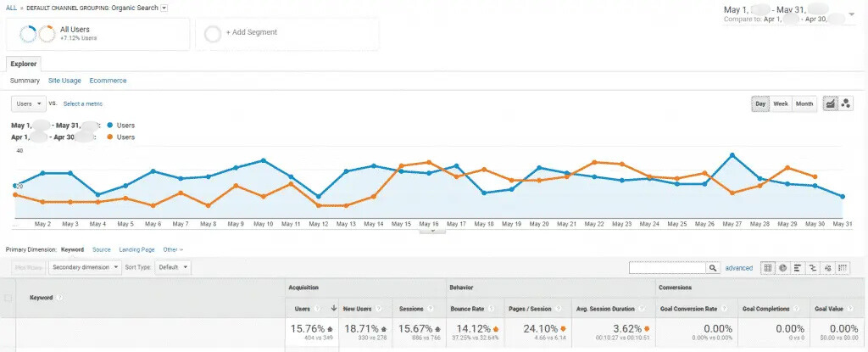Select the pivot table view icon
This screenshot has width=868, height=352.
click(x=843, y=268)
